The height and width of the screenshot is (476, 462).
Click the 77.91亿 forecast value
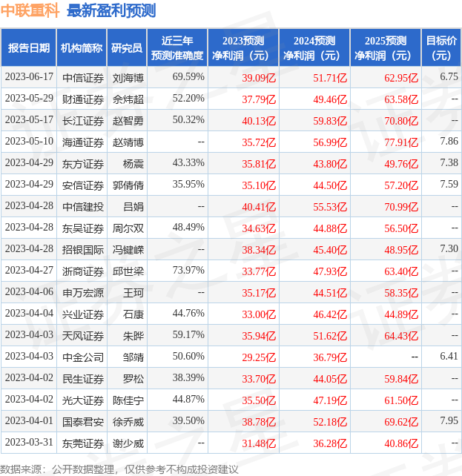(x=401, y=142)
